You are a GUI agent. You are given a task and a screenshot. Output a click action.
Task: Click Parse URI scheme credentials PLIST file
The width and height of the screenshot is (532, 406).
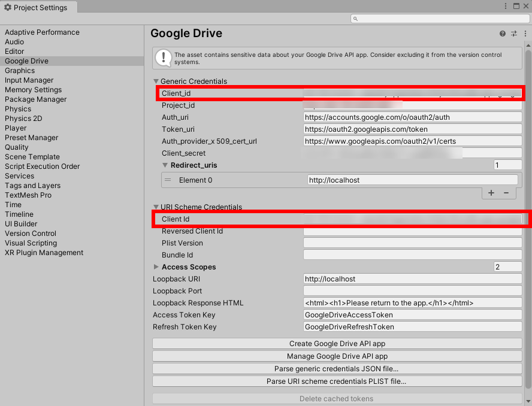pyautogui.click(x=337, y=381)
